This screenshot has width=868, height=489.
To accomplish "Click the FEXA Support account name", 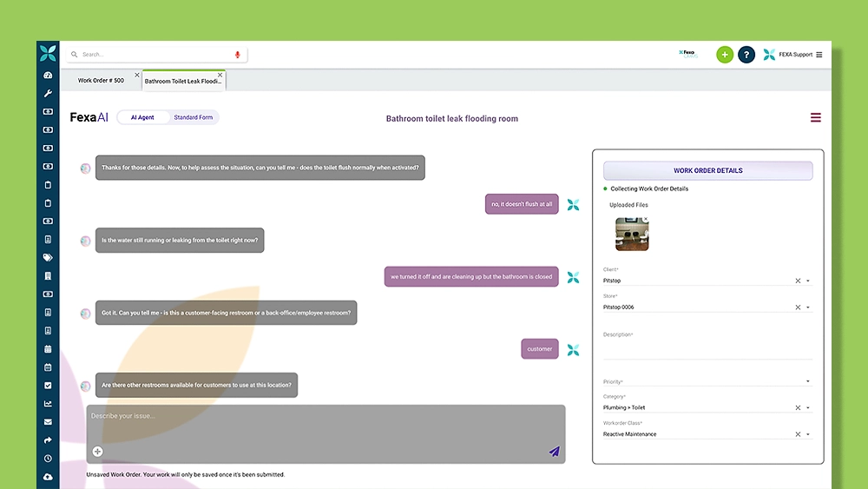I will pos(795,54).
